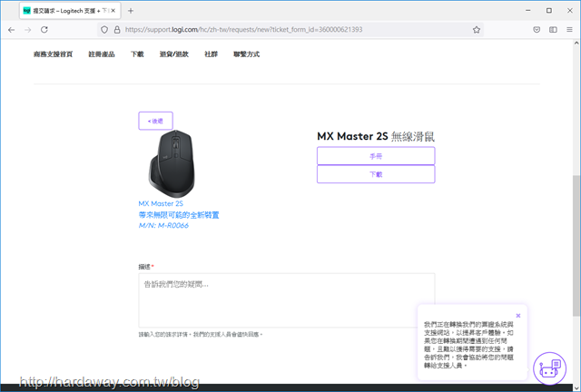Click the MX Master 2S mouse image

click(172, 163)
